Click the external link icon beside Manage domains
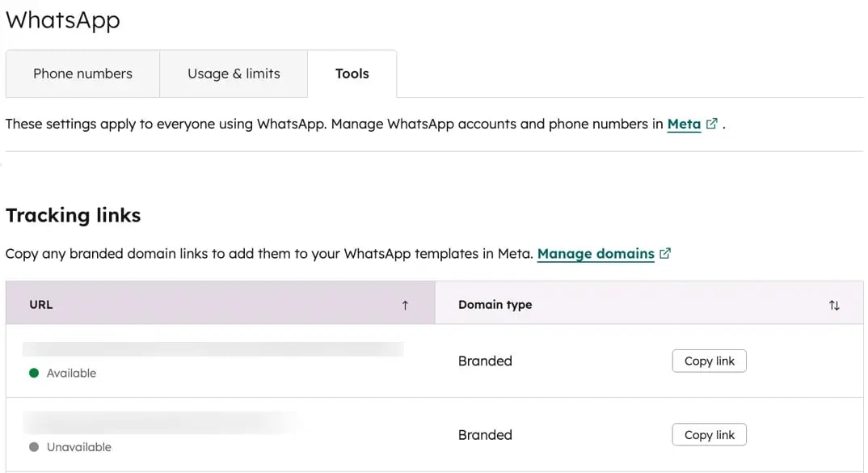Image resolution: width=868 pixels, height=473 pixels. [665, 253]
